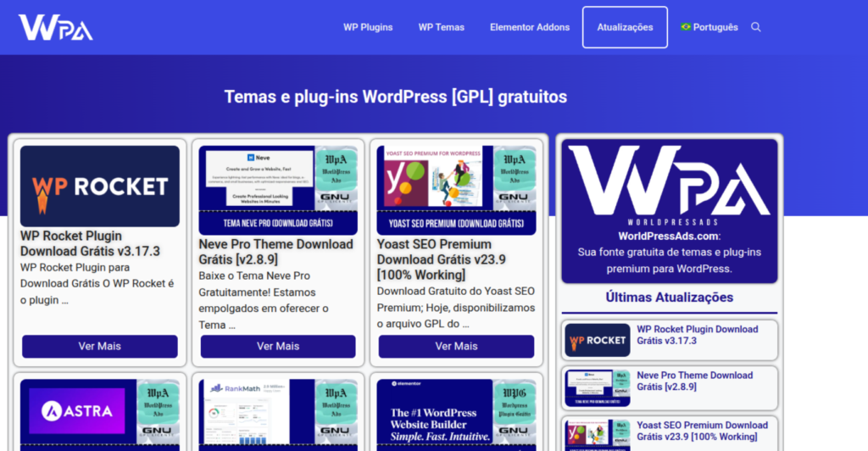This screenshot has height=451, width=868.
Task: Click Ver Mais under WP Rocket card
Action: click(x=100, y=347)
